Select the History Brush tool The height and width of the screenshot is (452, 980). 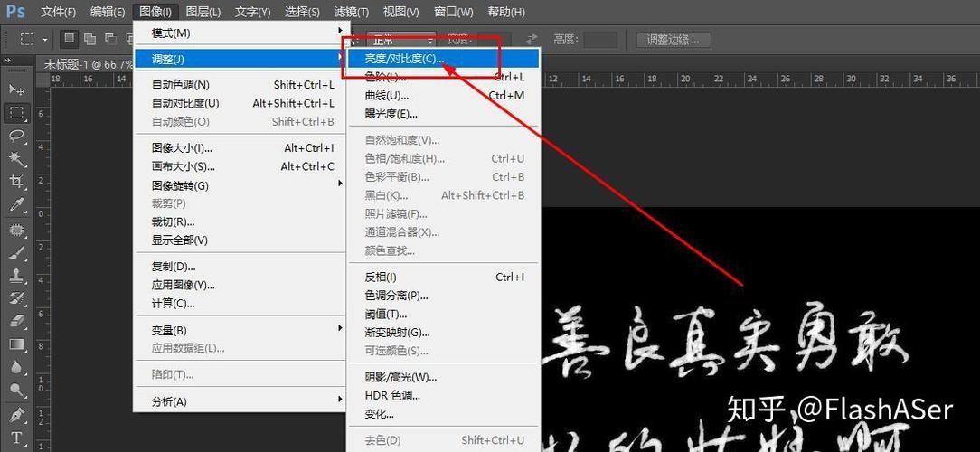pyautogui.click(x=17, y=297)
